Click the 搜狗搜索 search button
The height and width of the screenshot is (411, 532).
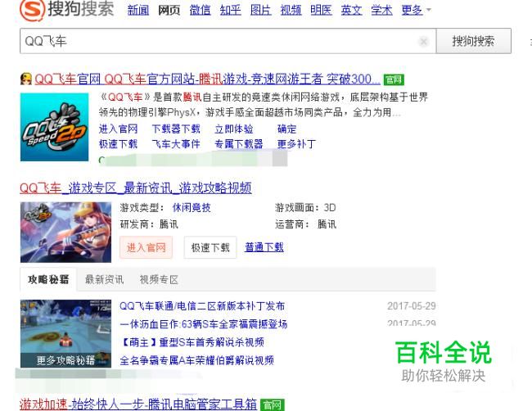(473, 41)
